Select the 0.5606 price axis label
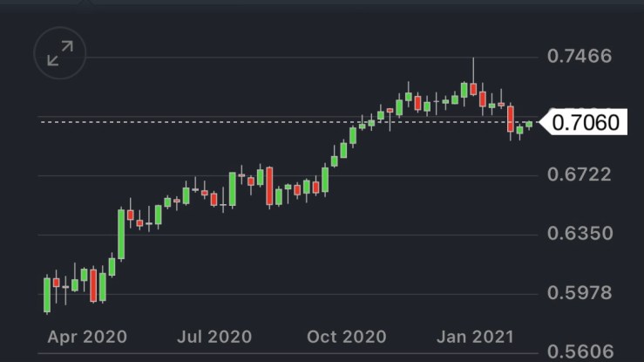Screen dimensions: 644x362 (580, 352)
